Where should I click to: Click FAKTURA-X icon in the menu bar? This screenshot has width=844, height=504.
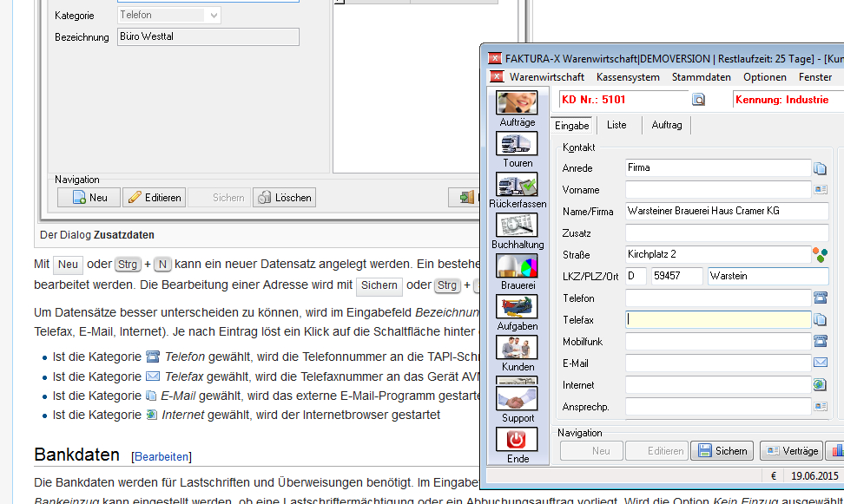[497, 77]
